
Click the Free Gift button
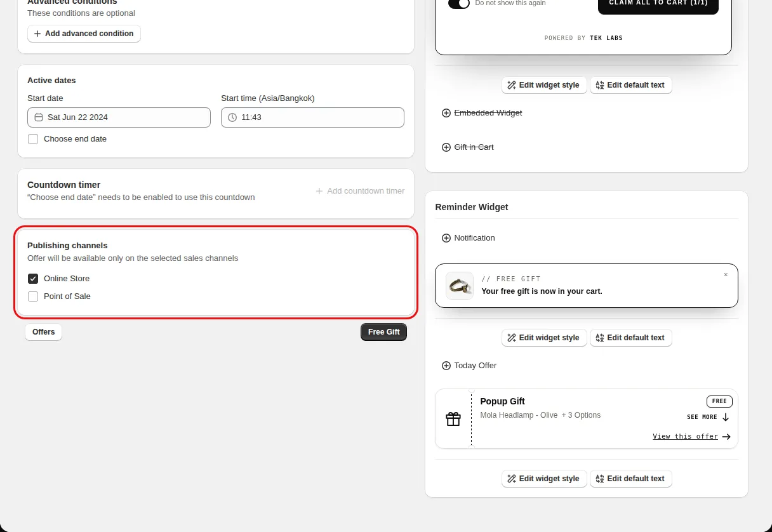tap(384, 332)
